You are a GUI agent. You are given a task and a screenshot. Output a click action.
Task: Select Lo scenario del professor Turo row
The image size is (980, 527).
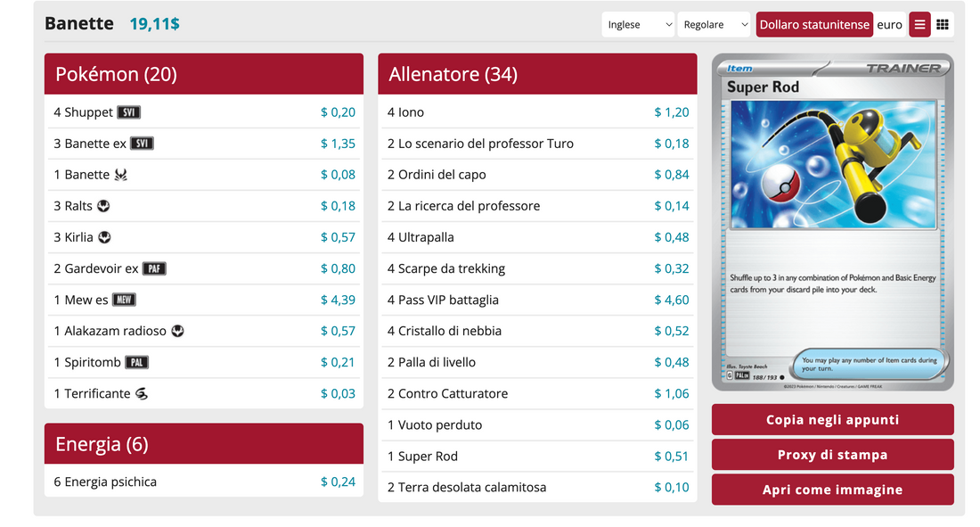coord(537,144)
